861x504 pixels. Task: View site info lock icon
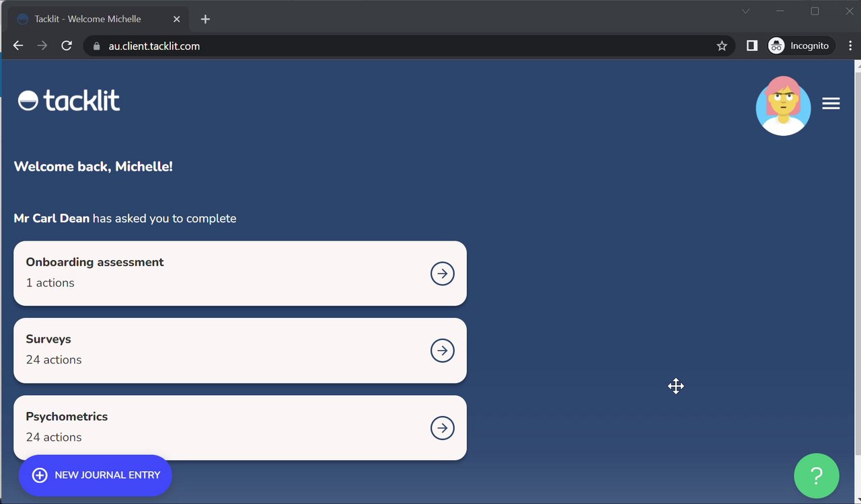(x=96, y=46)
